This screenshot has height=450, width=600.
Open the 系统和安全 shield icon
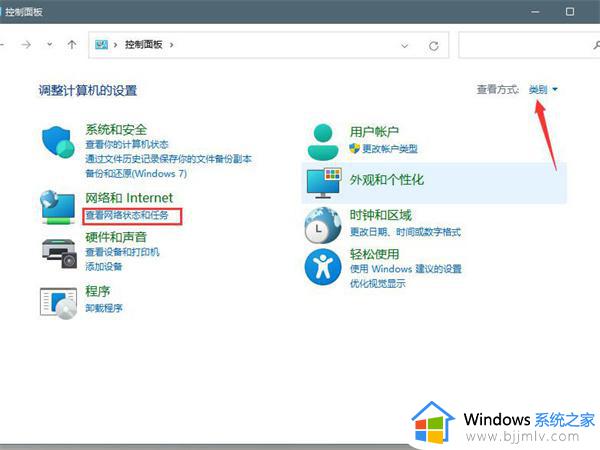58,142
